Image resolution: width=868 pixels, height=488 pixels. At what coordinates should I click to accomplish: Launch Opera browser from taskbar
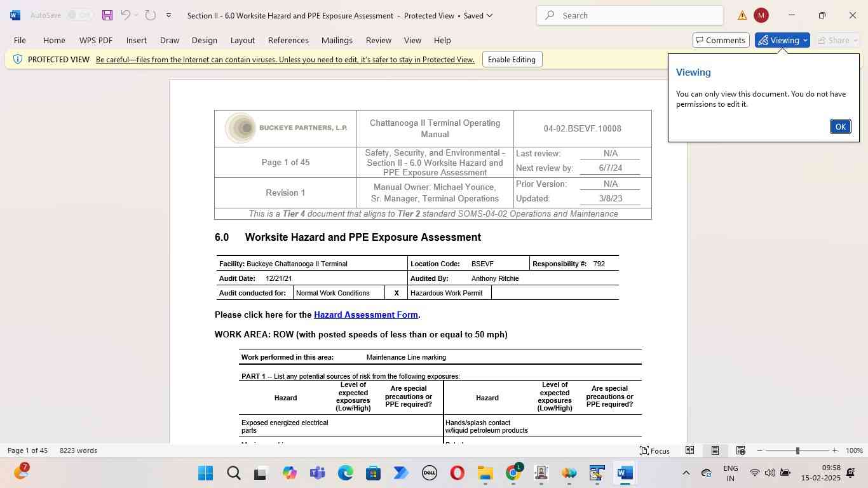(457, 473)
